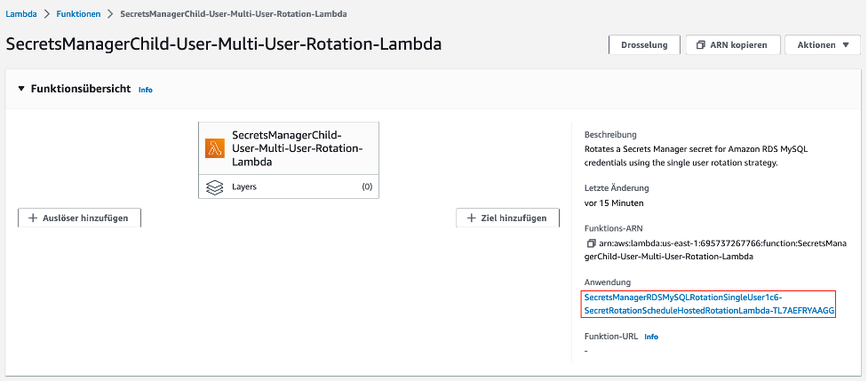Click the plus icon on Ziel hinzufügen
This screenshot has width=868, height=381.
471,218
